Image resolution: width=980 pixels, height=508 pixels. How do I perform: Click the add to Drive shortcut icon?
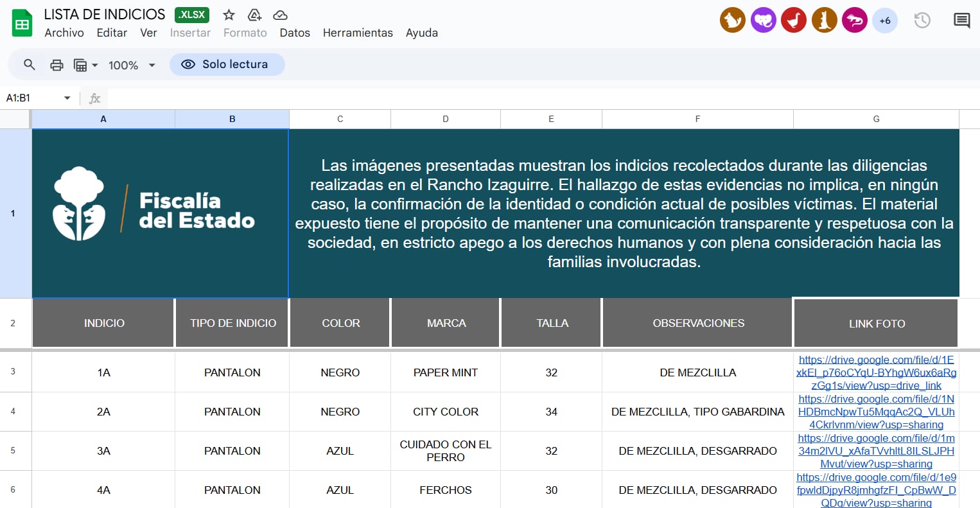(x=254, y=15)
